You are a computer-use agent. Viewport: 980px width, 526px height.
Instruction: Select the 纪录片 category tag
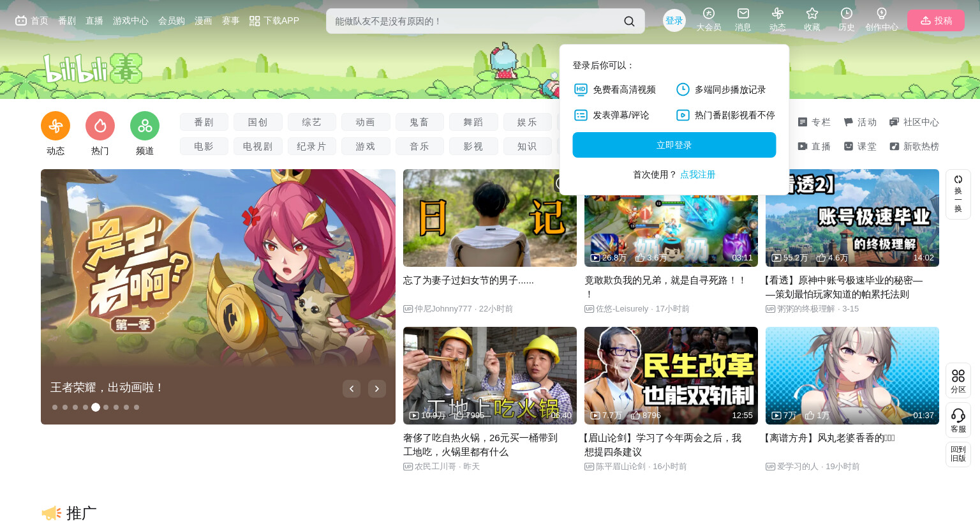point(312,146)
